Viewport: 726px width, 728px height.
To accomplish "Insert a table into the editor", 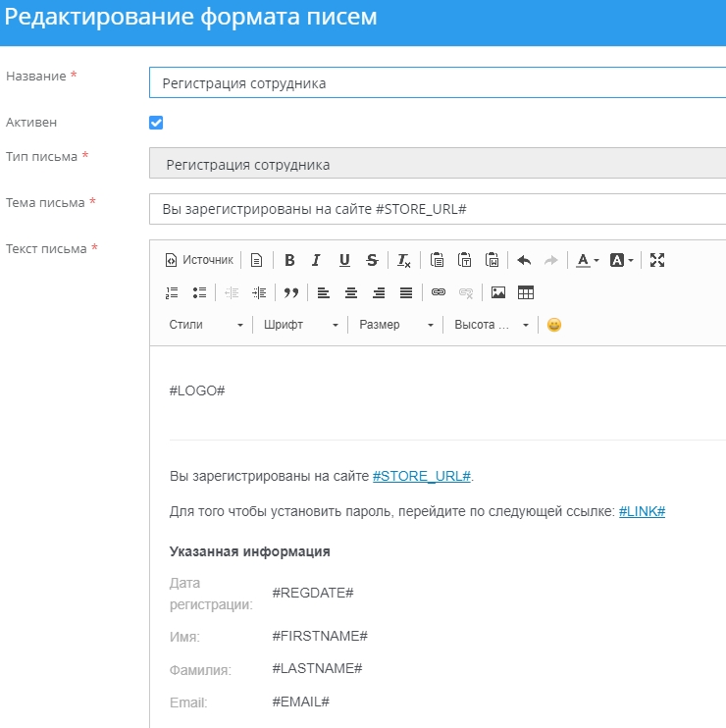I will [x=526, y=292].
